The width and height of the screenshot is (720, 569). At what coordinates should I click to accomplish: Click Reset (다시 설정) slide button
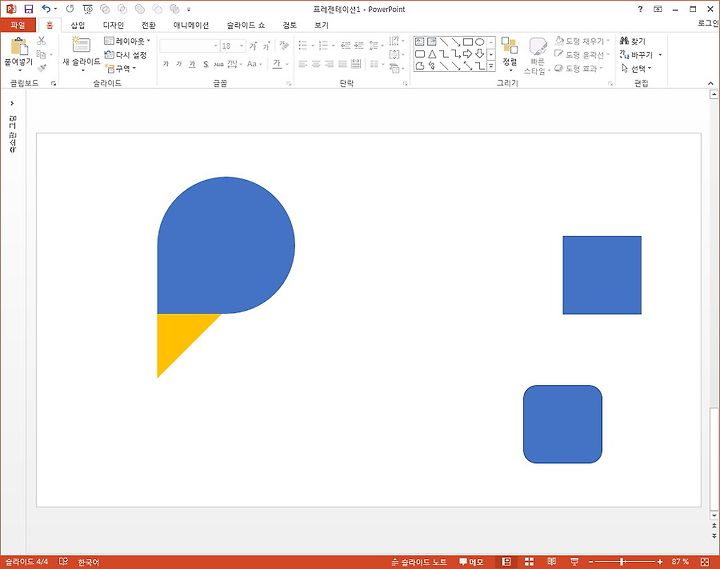(126, 55)
